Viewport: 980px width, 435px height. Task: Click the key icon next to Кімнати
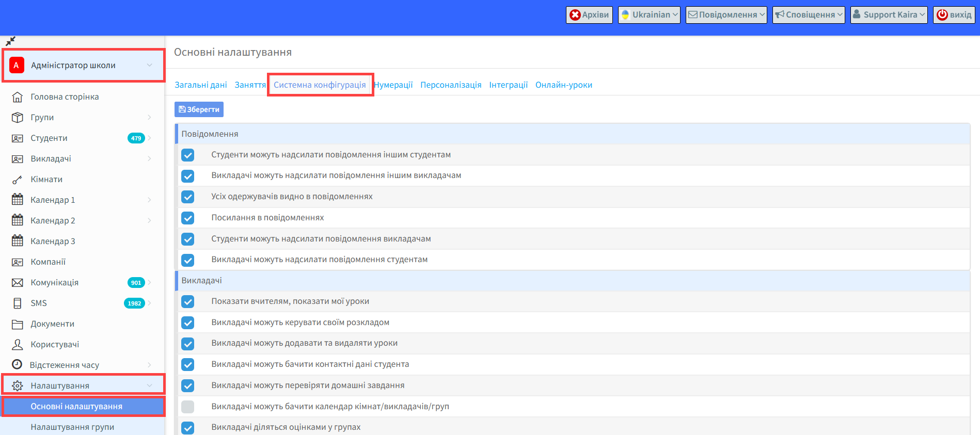coord(18,180)
